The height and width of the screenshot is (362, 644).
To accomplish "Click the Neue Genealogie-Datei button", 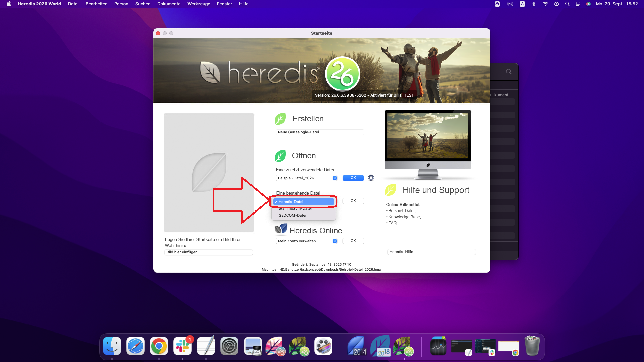I will (x=320, y=132).
